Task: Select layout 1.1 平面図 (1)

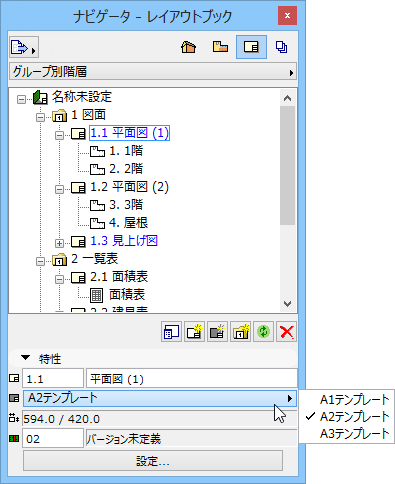Action: [129, 133]
